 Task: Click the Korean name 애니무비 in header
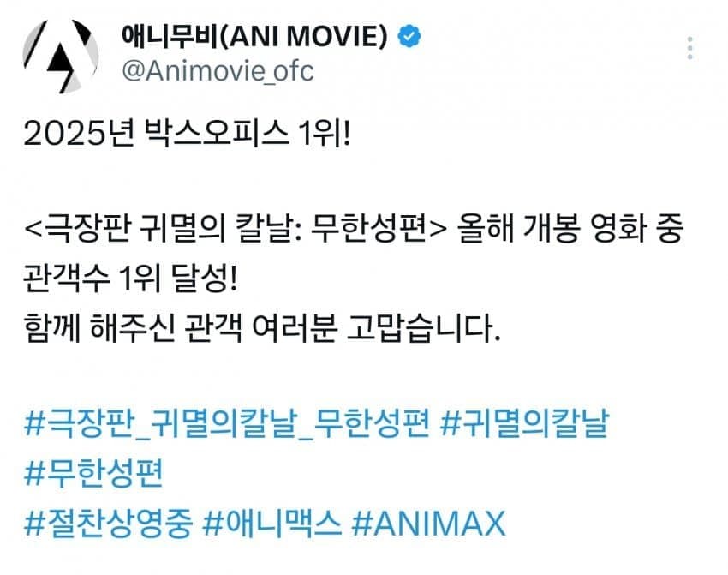click(x=169, y=36)
